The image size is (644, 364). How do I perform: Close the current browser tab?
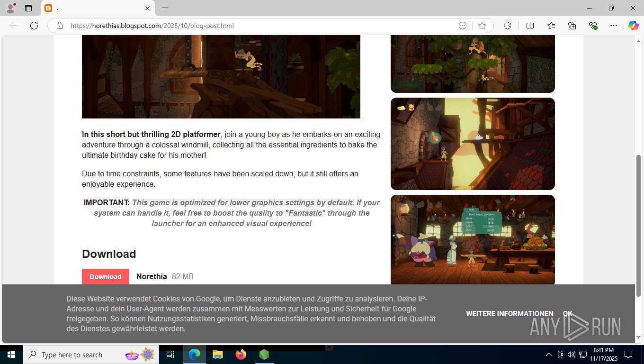[147, 8]
